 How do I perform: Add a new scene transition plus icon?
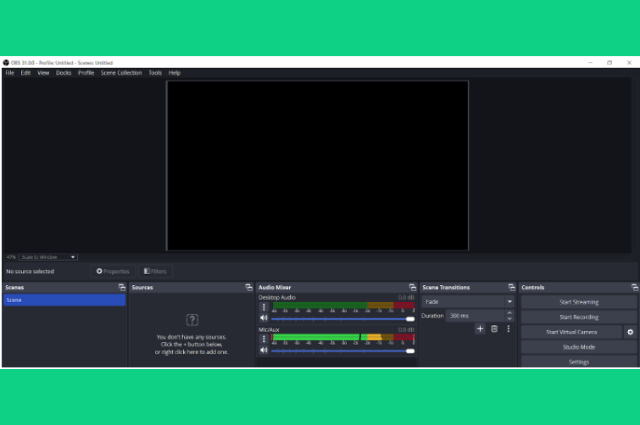[x=480, y=329]
